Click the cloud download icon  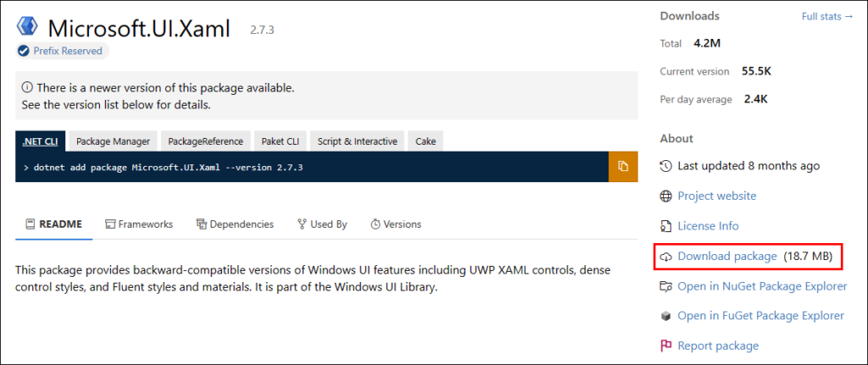pyautogui.click(x=665, y=256)
